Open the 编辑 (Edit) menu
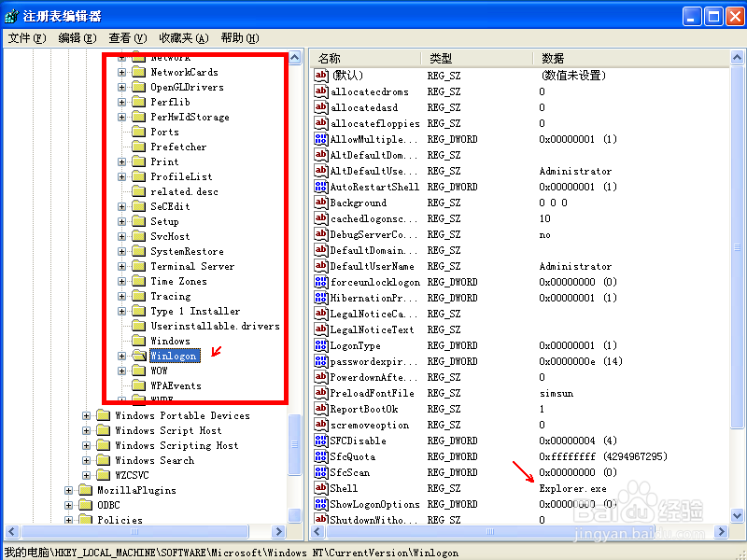 [78, 38]
